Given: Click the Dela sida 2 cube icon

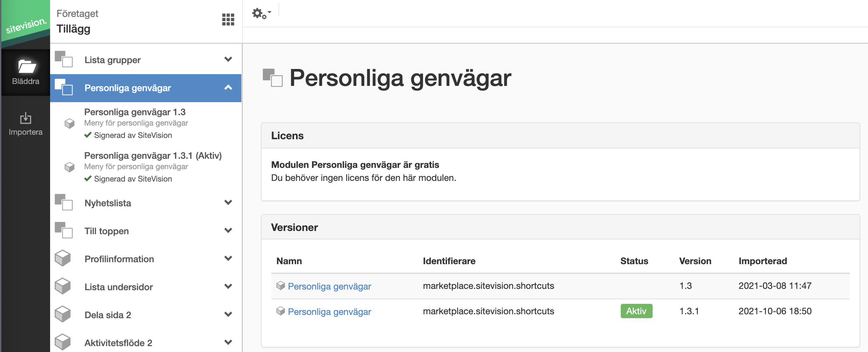Looking at the screenshot, I should pyautogui.click(x=63, y=314).
